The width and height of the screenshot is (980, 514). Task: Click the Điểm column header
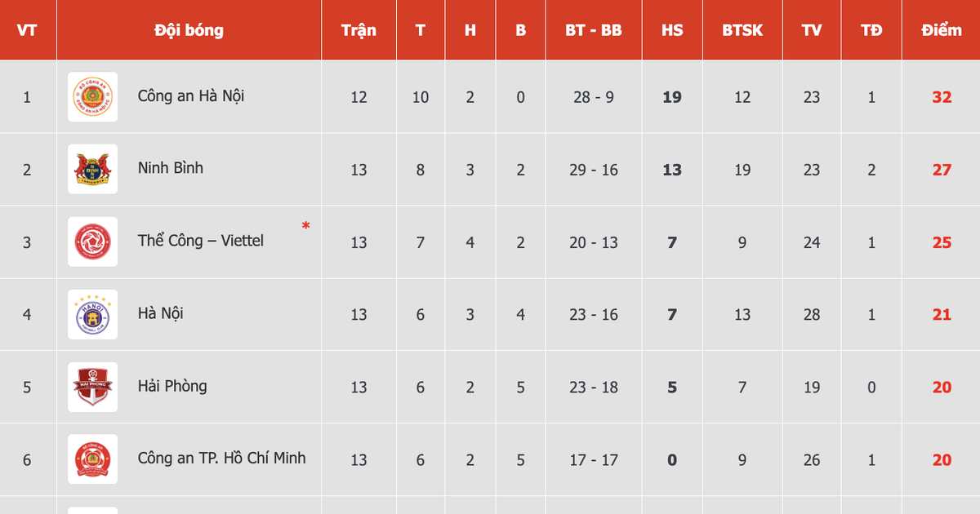coord(942,30)
